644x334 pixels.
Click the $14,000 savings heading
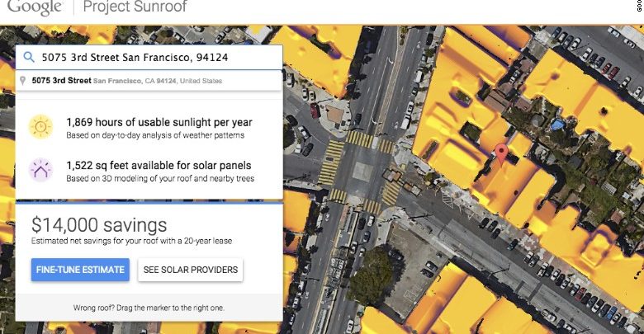tap(99, 225)
